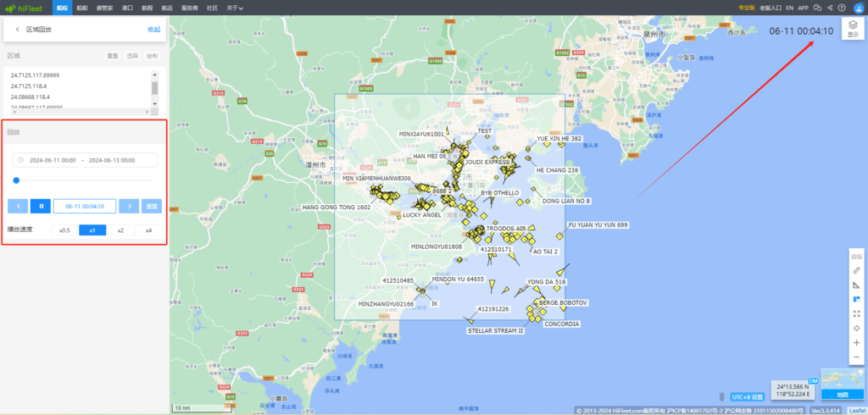Viewport: 868px width, 415px height.
Task: Open the 显示 map layers button
Action: [853, 28]
